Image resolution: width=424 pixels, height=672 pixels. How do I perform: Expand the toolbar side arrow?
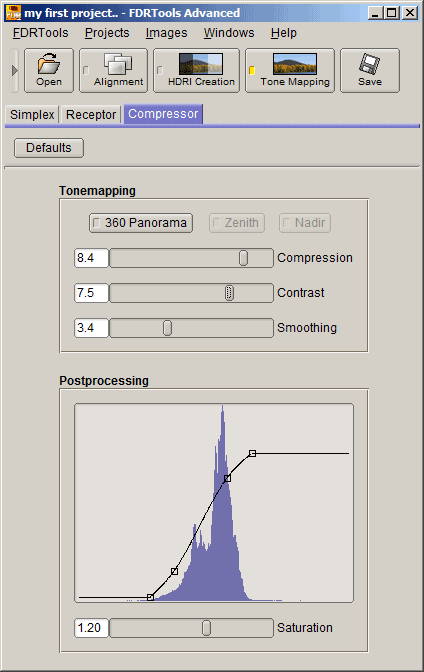pos(15,70)
